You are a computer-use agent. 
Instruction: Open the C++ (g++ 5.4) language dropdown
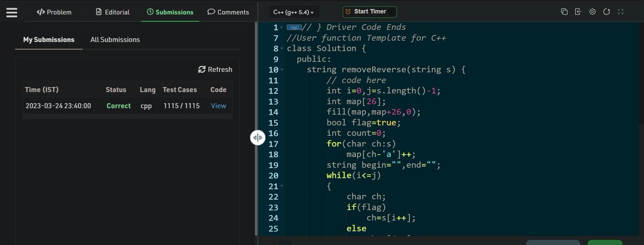[294, 12]
